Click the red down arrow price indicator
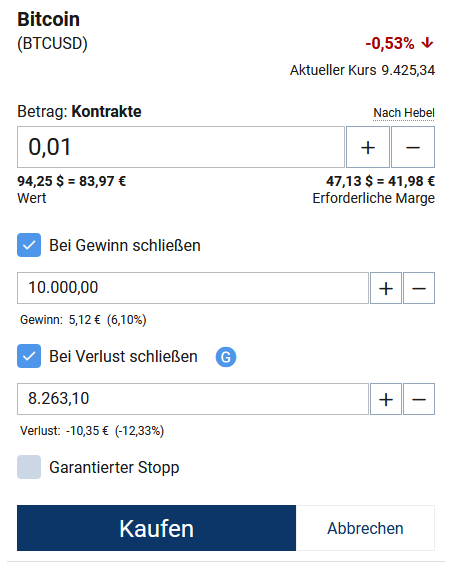Screen dimensions: 461x573 pyautogui.click(x=427, y=43)
